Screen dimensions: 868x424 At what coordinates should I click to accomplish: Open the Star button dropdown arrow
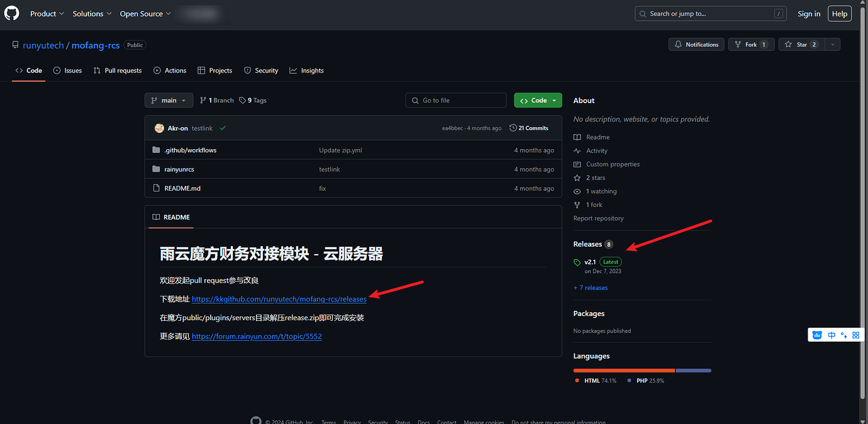pyautogui.click(x=832, y=44)
